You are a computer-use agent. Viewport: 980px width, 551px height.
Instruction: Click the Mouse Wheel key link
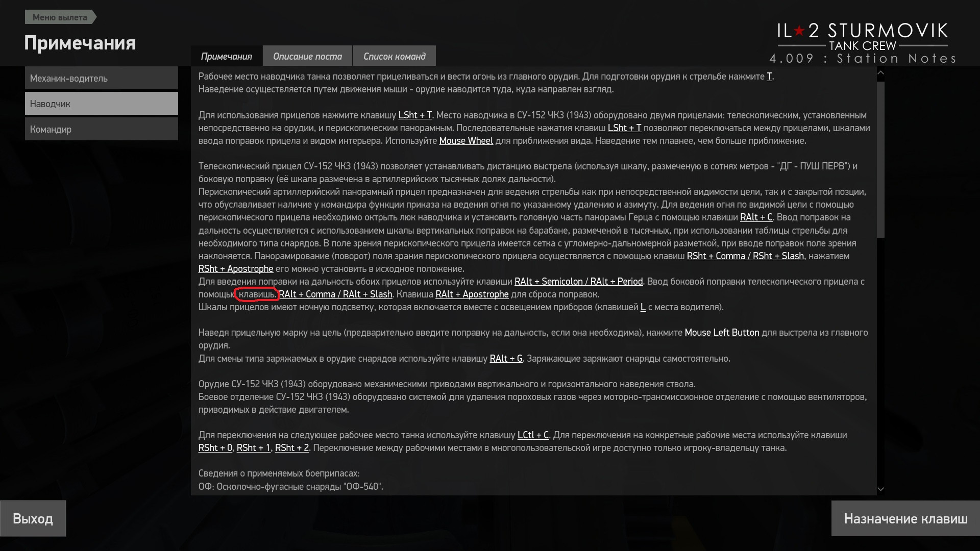coord(466,141)
